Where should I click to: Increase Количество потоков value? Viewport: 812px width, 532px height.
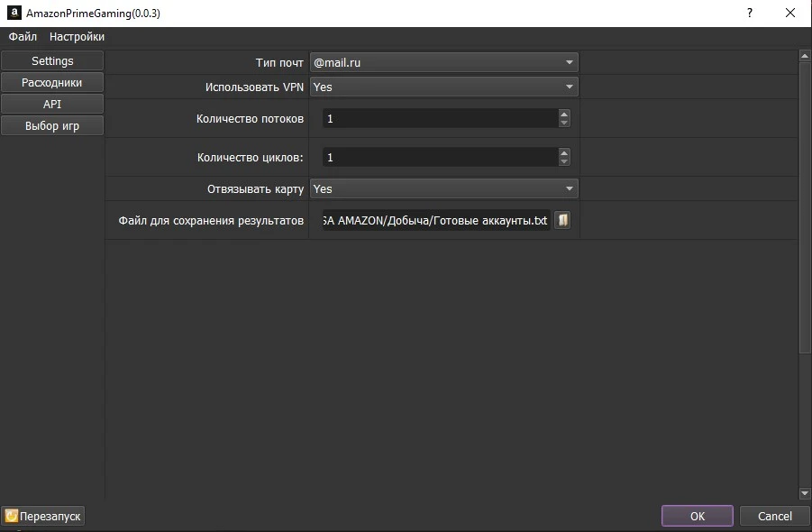(564, 114)
